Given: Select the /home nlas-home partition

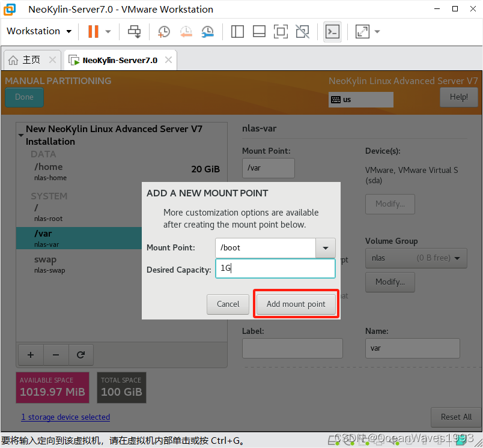Looking at the screenshot, I should [x=122, y=172].
